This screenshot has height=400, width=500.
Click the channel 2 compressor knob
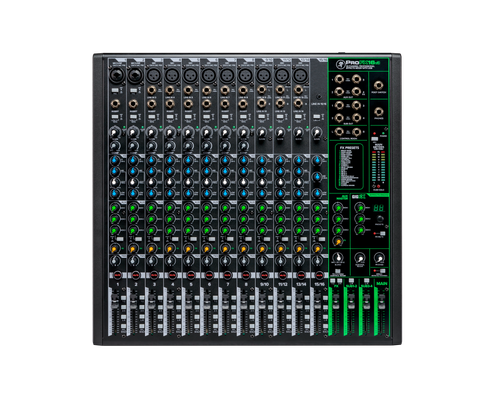pyautogui.click(x=133, y=146)
